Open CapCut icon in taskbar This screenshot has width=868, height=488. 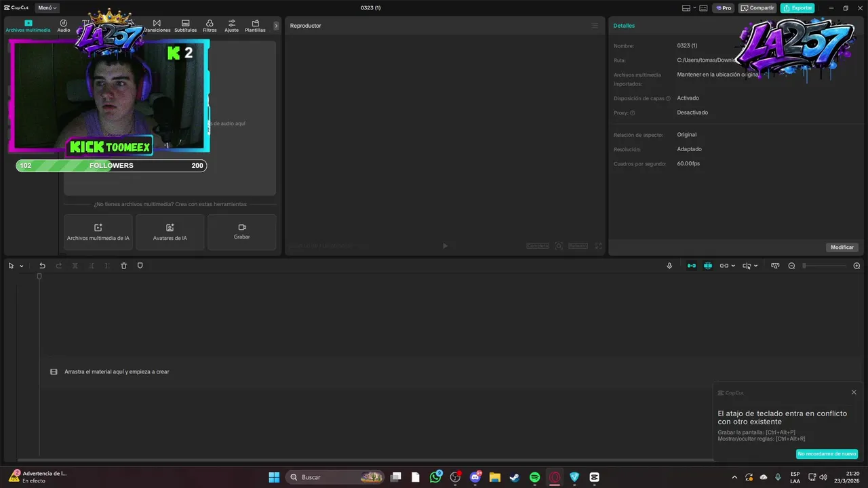click(595, 477)
